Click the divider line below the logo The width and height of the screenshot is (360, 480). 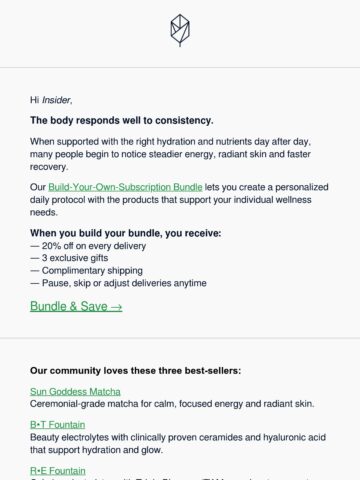tap(180, 68)
